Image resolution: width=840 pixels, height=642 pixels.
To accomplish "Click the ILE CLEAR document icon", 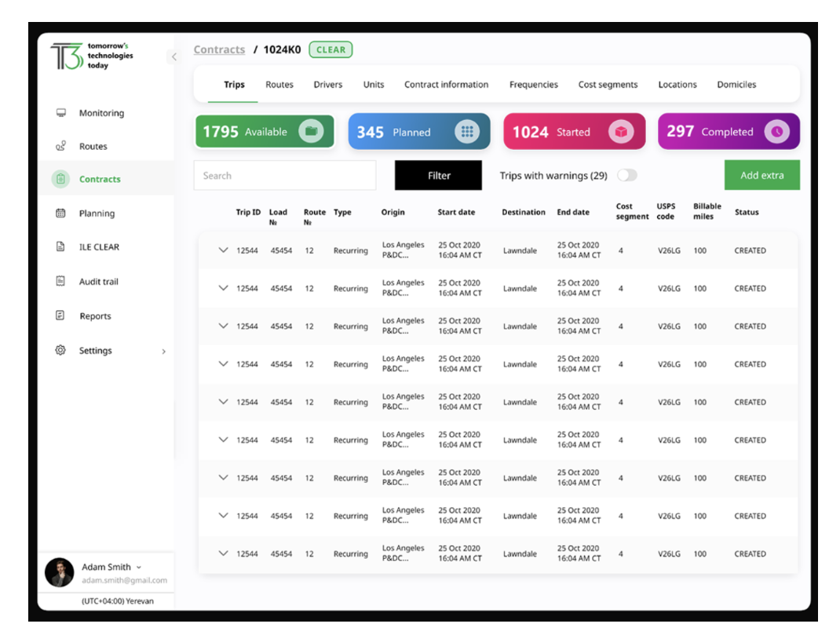I will (x=60, y=247).
